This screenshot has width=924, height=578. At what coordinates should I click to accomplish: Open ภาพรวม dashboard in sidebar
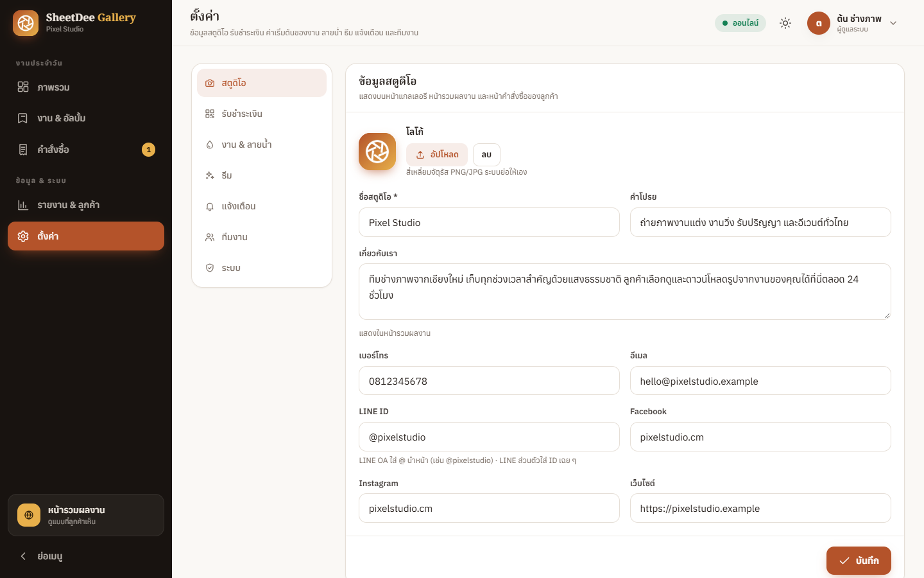pyautogui.click(x=86, y=87)
